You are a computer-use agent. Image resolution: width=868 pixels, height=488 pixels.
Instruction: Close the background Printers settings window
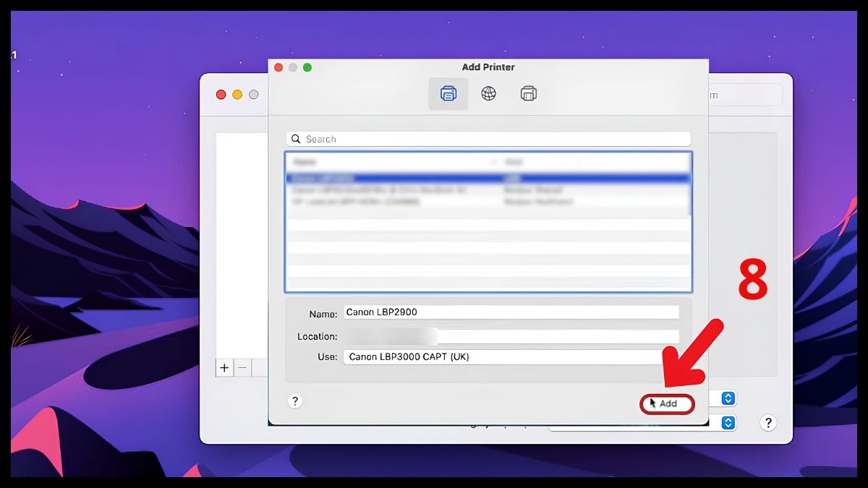221,95
